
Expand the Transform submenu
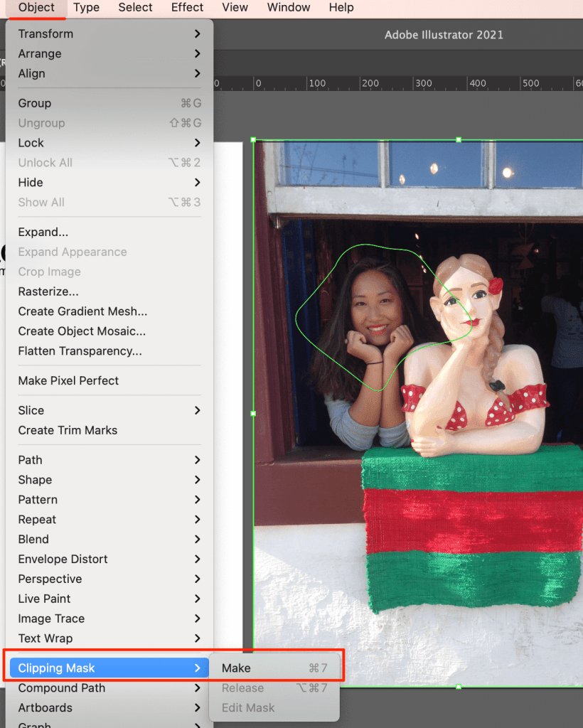pyautogui.click(x=46, y=33)
